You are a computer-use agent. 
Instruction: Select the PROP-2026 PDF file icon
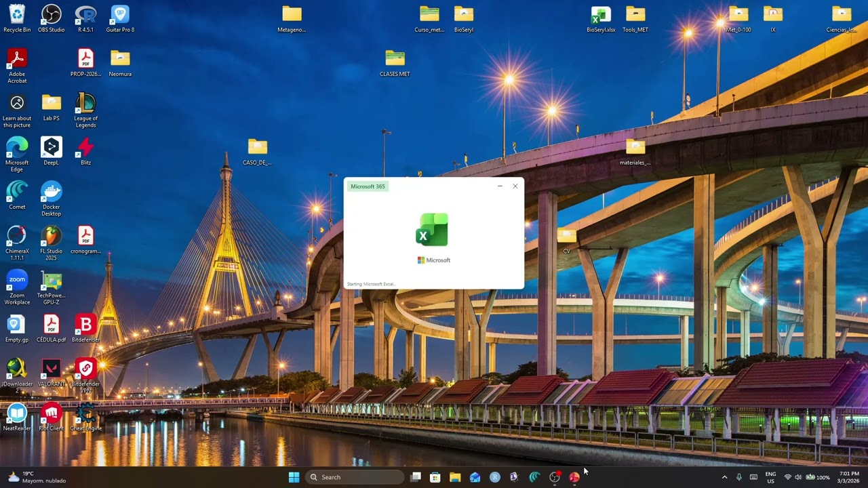[x=85, y=63]
